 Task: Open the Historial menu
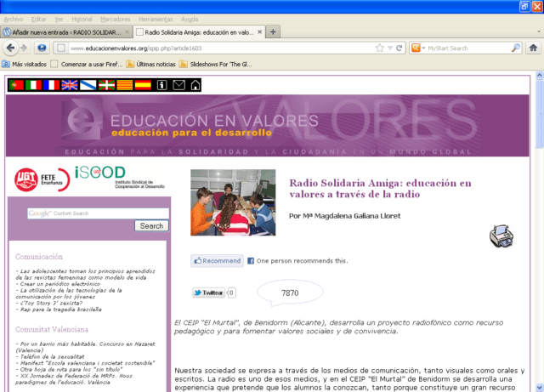click(81, 17)
